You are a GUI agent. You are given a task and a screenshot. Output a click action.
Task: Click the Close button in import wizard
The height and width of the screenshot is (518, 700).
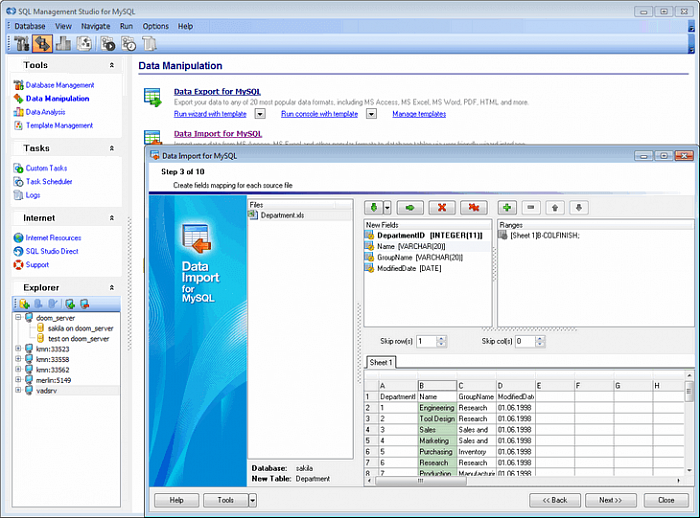tap(666, 501)
